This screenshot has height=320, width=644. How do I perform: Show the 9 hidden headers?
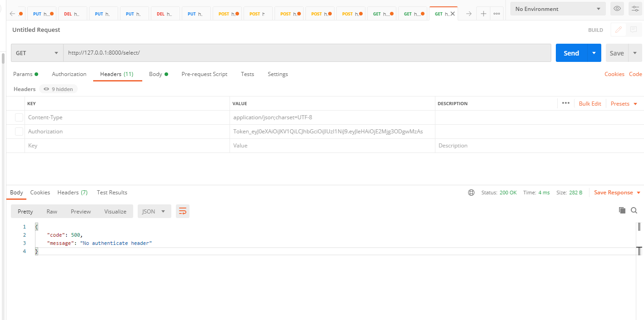point(59,89)
